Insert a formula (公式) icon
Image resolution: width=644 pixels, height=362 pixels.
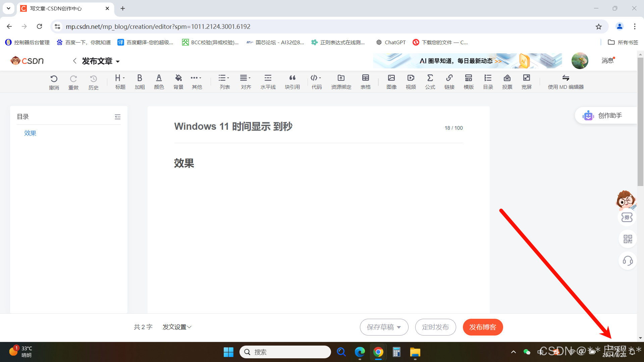pos(430,81)
